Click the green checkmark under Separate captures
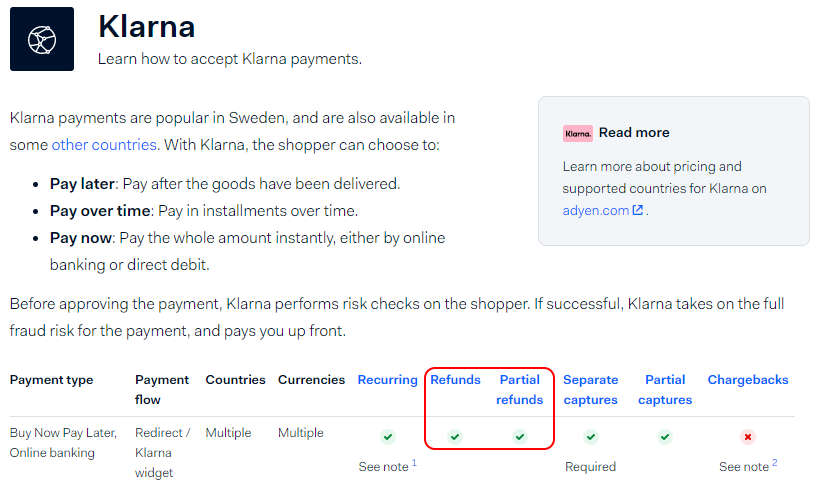 click(x=591, y=436)
